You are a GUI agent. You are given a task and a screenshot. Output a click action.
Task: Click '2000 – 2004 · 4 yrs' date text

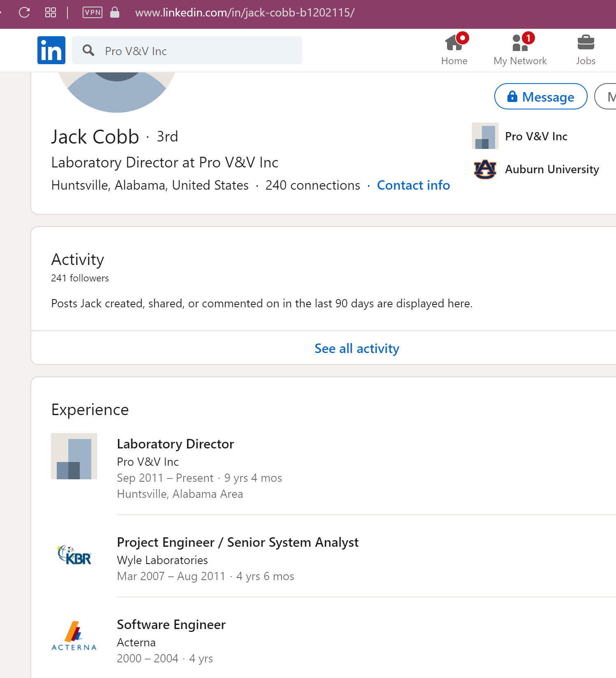[x=165, y=658]
